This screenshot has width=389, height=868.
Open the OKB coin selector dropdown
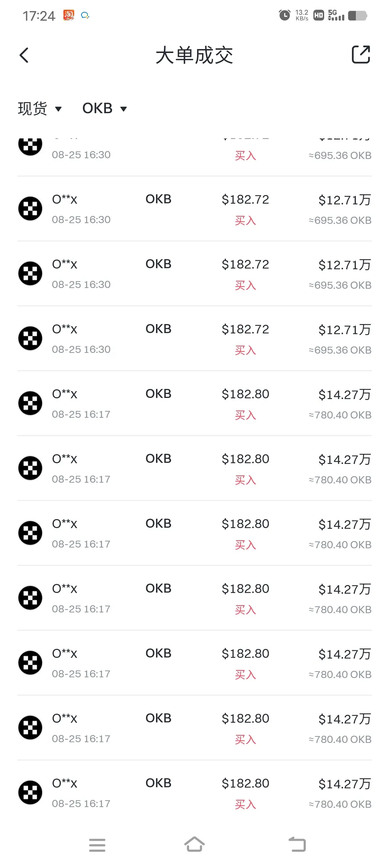coord(104,108)
